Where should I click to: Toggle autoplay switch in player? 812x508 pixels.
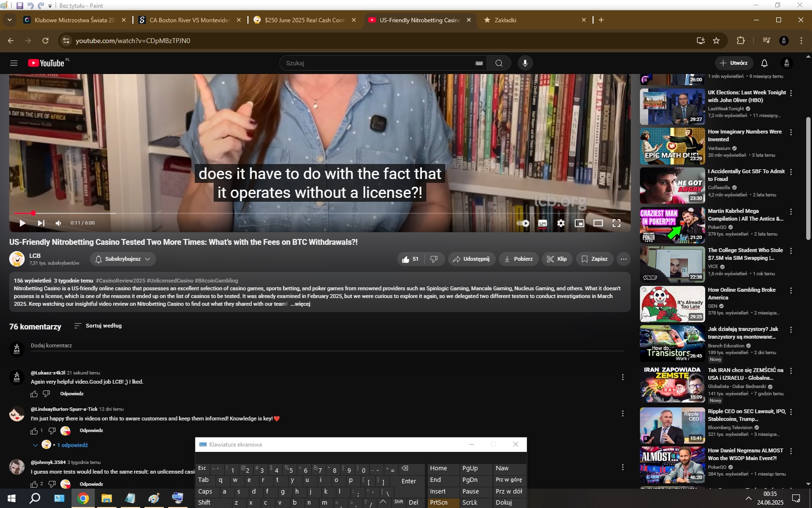pos(523,223)
